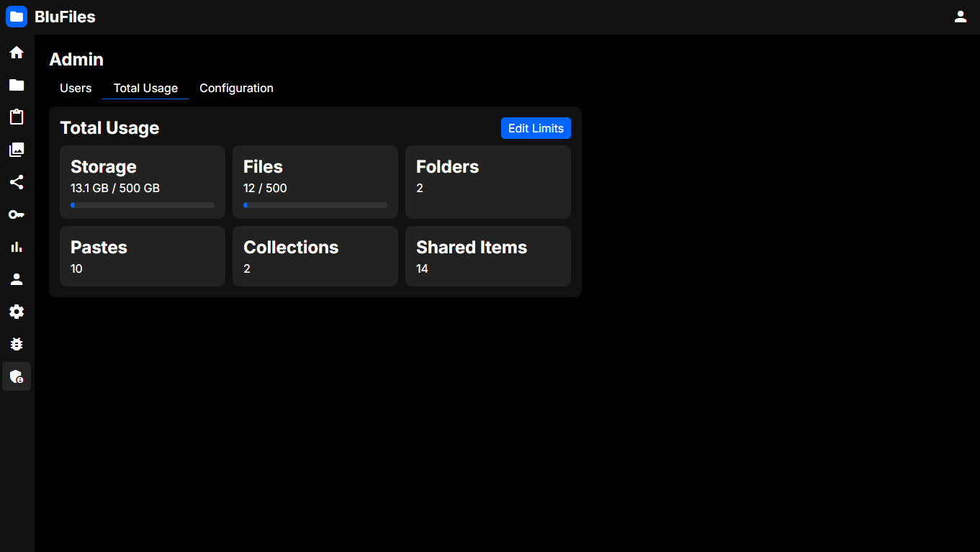Open the Account person icon in sidebar

[x=17, y=279]
